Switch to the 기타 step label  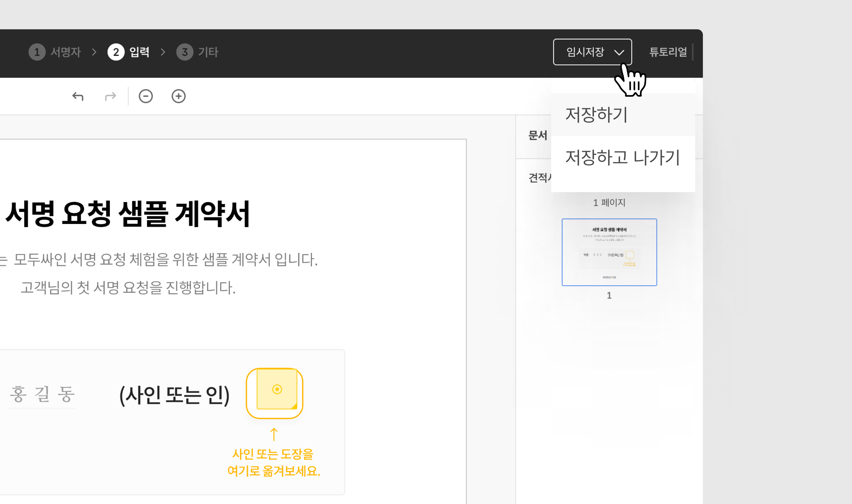click(x=208, y=52)
